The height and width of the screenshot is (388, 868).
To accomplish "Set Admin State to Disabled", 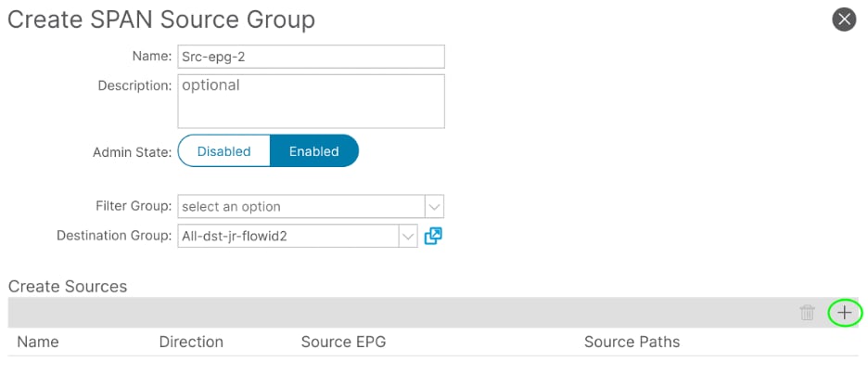I will coord(223,151).
